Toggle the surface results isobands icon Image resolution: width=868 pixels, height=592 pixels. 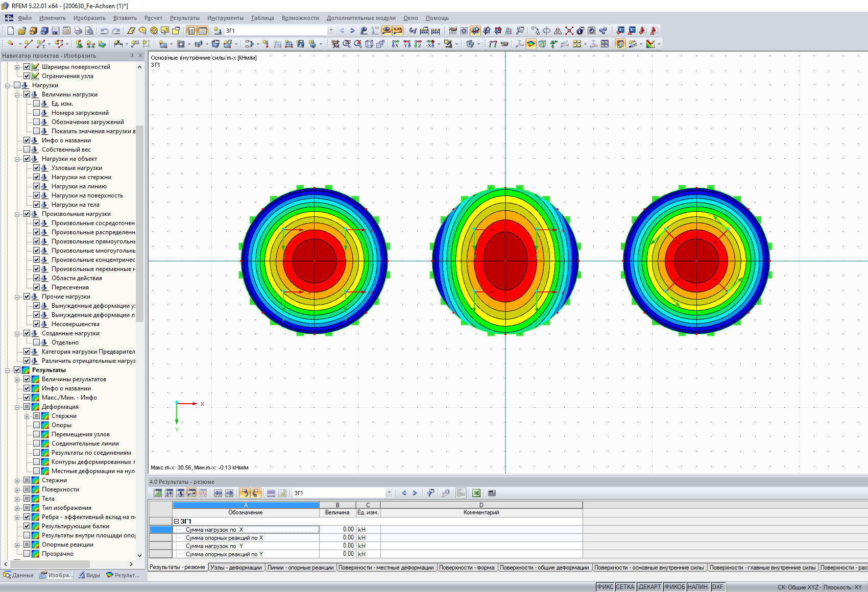click(531, 44)
